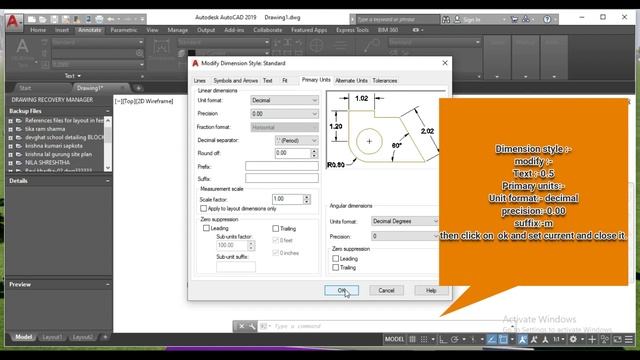Collapse the Details section
Image resolution: width=640 pixels, height=360 pixels.
pos(108,181)
